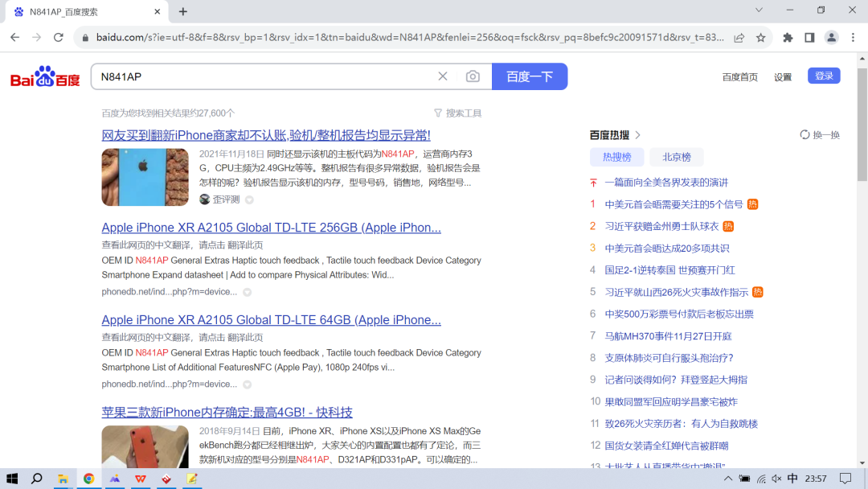Open 国货女装请全红婵代言被群嘲
This screenshot has height=489, width=868.
[666, 446]
